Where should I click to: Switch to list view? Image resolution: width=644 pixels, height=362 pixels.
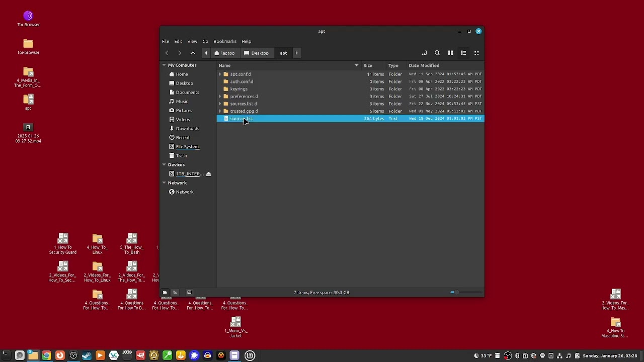coord(463,53)
